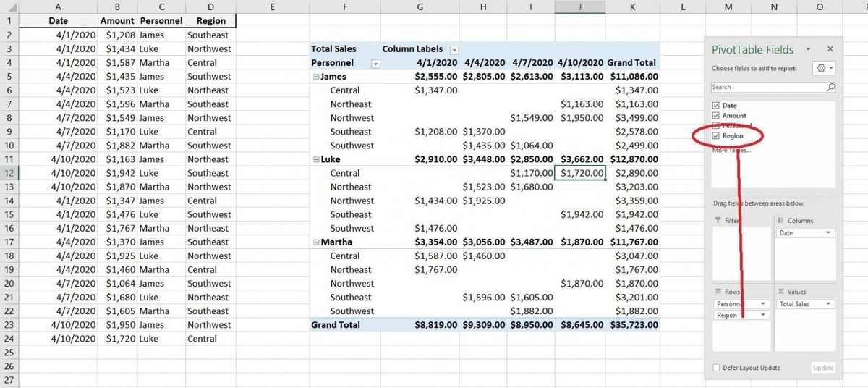
Task: Select row header 23
Action: pos(9,325)
